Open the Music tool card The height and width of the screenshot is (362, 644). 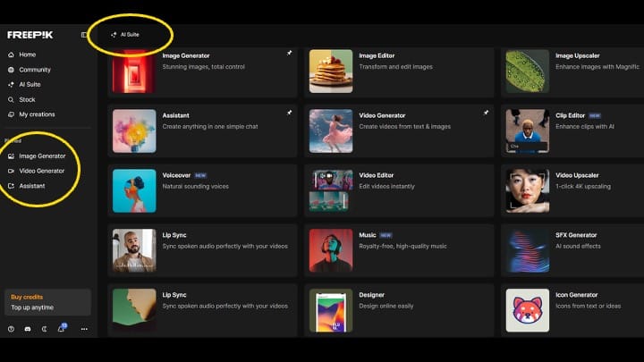point(399,250)
